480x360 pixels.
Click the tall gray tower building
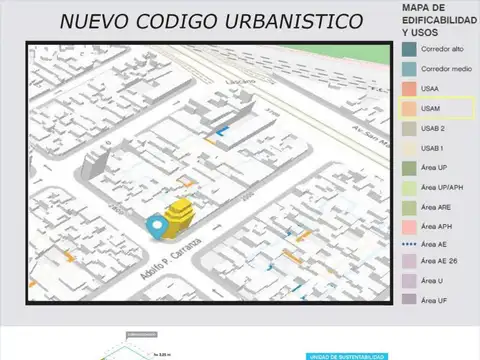(x=95, y=164)
